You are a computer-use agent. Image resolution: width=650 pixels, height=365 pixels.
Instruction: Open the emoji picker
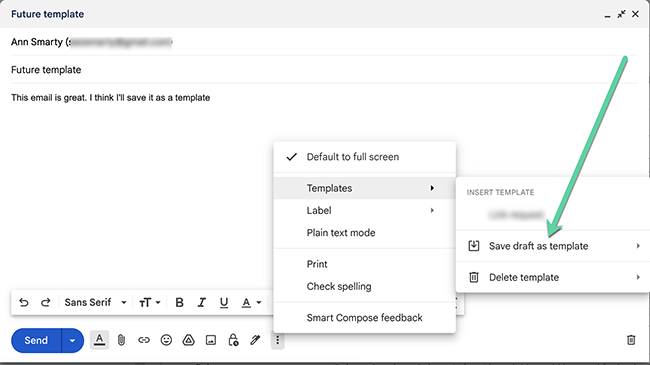tap(166, 340)
